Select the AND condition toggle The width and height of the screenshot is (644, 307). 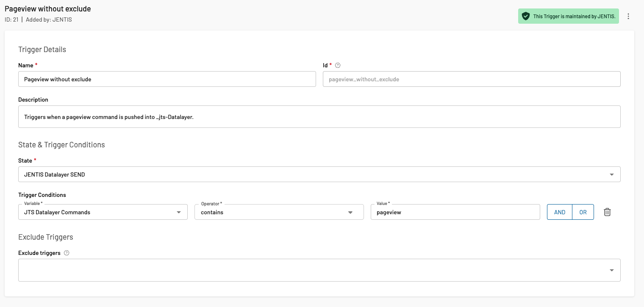(560, 212)
